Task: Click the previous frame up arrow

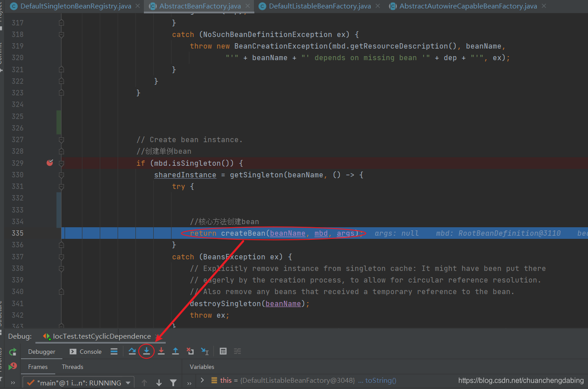Action: tap(144, 382)
